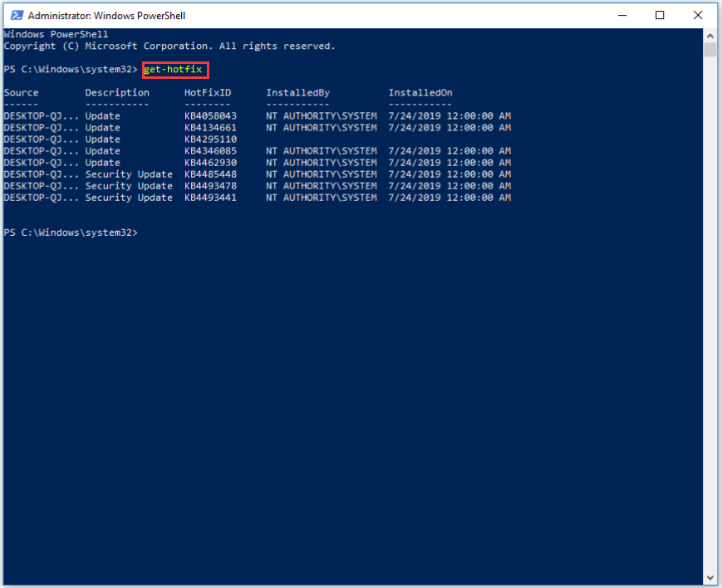The image size is (722, 588).
Task: Click hotfix ID KB4346085
Action: tap(210, 151)
